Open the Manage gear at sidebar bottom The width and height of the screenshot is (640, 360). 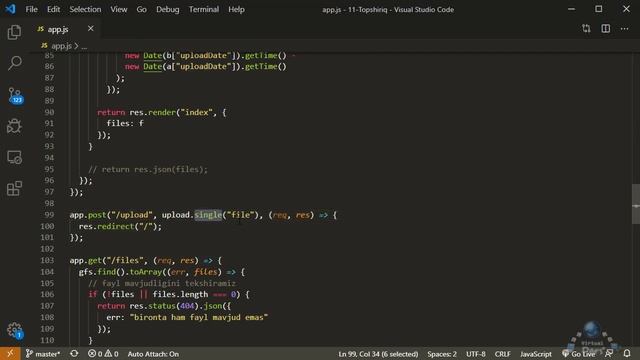click(15, 330)
